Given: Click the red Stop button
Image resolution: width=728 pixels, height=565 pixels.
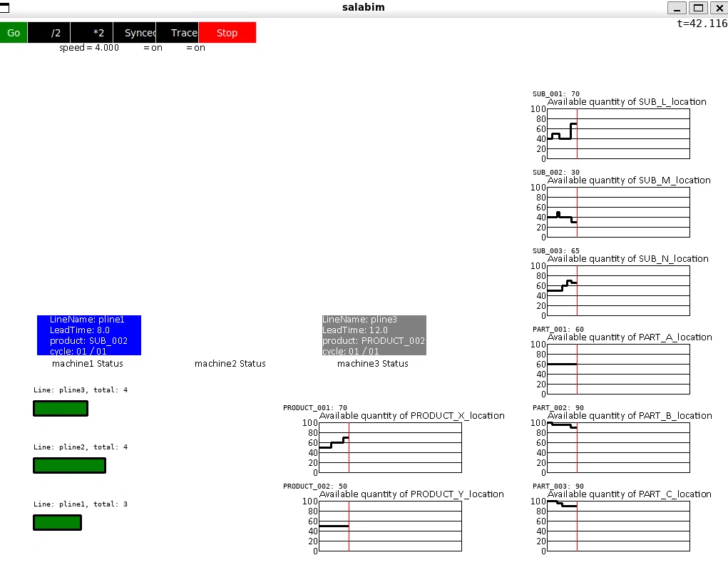Looking at the screenshot, I should point(227,33).
